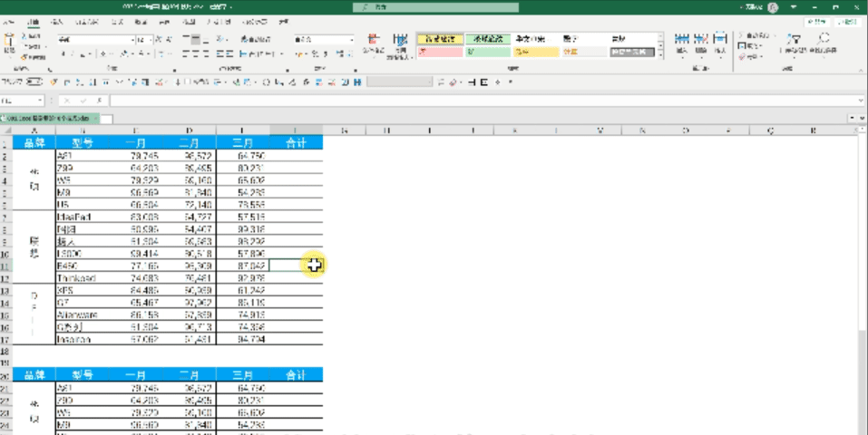Expand the cell styles gallery
The image size is (868, 435).
pyautogui.click(x=660, y=56)
